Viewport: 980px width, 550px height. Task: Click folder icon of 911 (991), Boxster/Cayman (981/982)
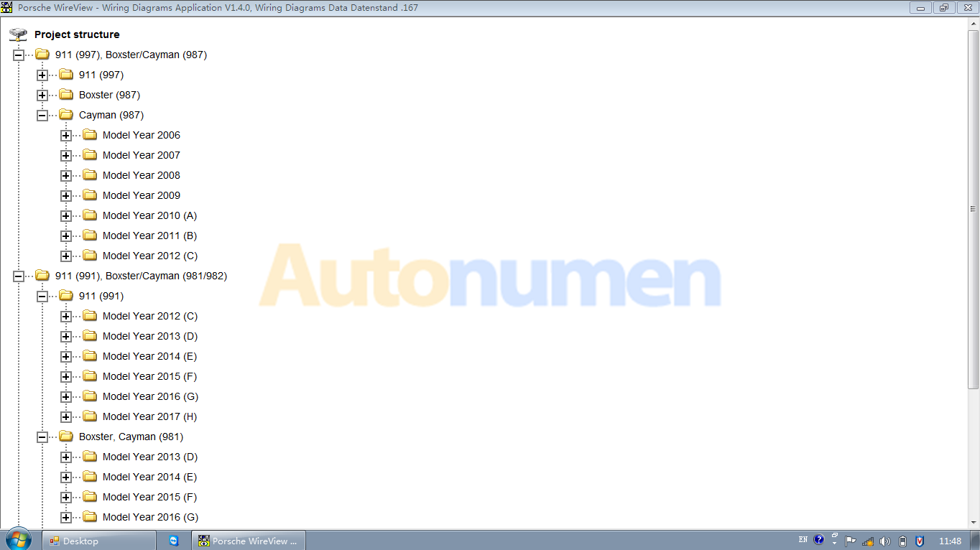(x=42, y=275)
